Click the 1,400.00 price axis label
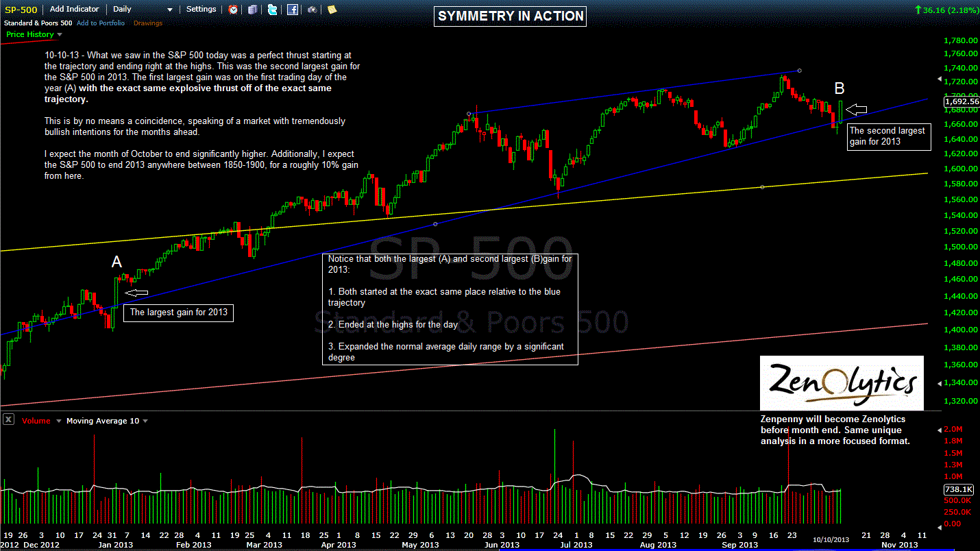 (960, 330)
